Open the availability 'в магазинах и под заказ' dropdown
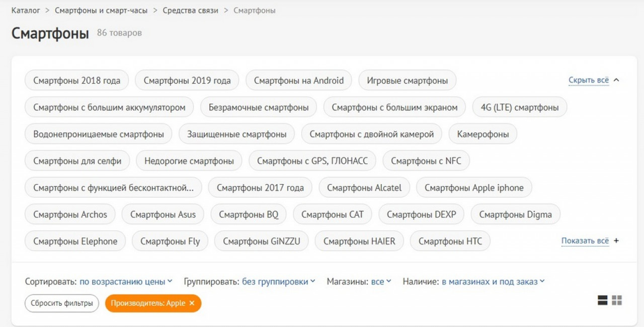The height and width of the screenshot is (327, 644). [x=493, y=282]
